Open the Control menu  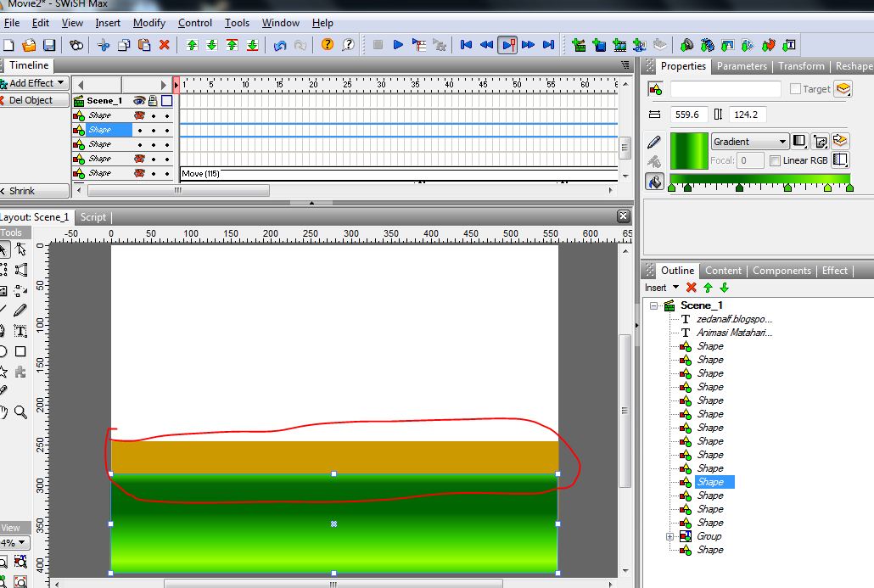tap(194, 23)
